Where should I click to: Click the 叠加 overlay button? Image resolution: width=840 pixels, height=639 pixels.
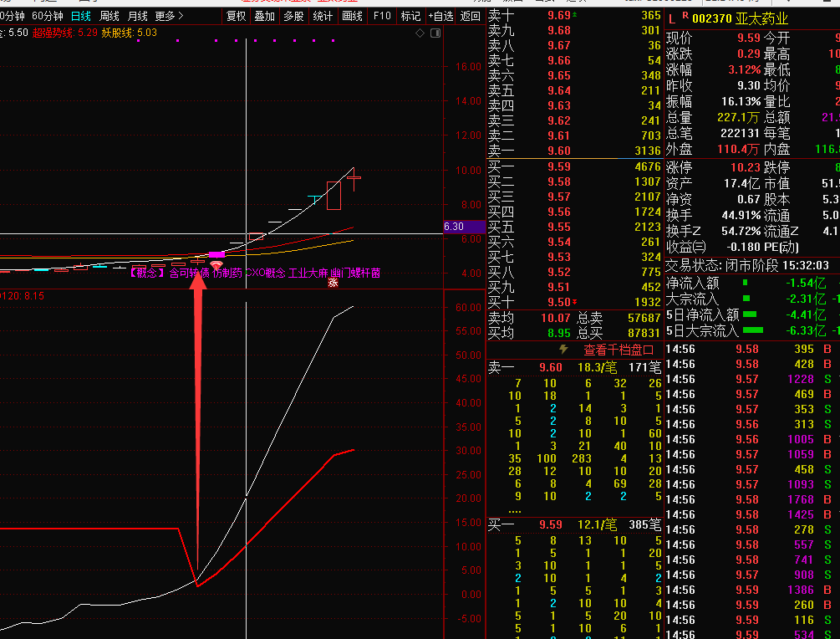coord(265,16)
